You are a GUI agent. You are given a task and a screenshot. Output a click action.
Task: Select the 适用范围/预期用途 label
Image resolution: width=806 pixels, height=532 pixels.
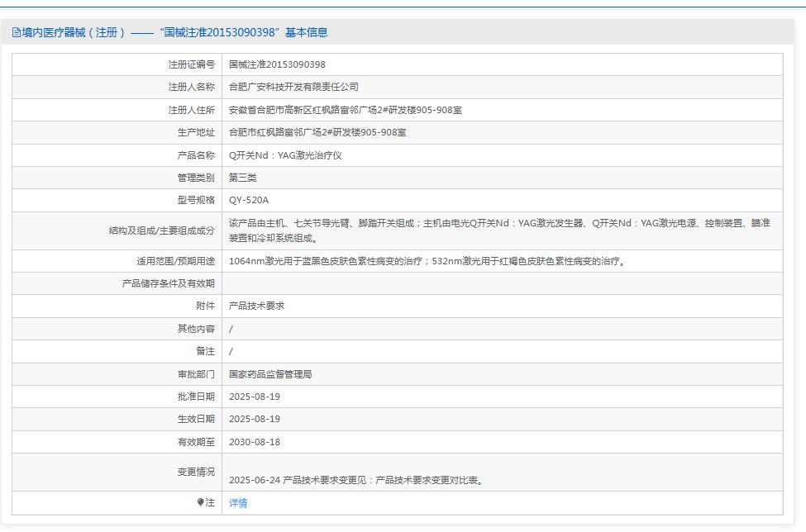(x=175, y=261)
